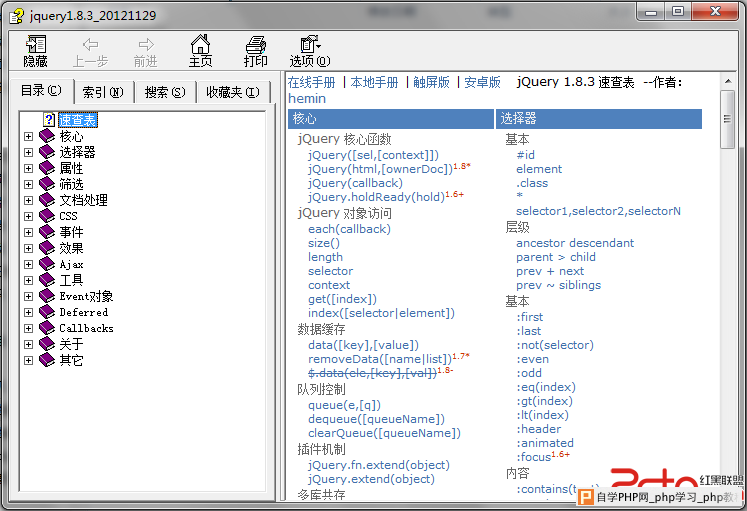747x511 pixels.
Task: Open jQuery.fn.extend(object) link
Action: tap(379, 465)
